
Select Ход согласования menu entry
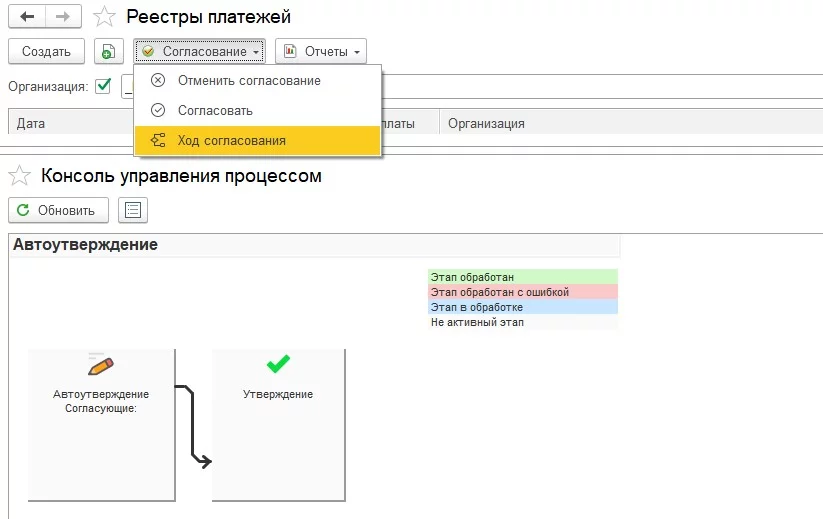point(232,141)
